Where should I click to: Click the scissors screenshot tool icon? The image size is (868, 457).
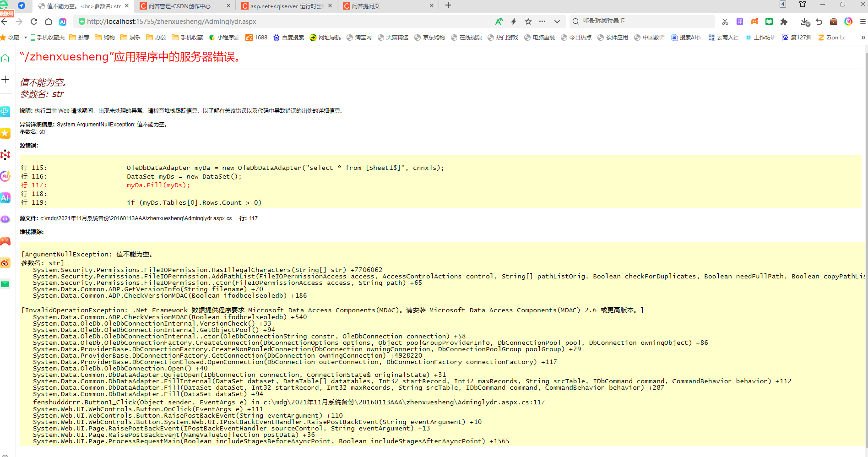tap(725, 22)
